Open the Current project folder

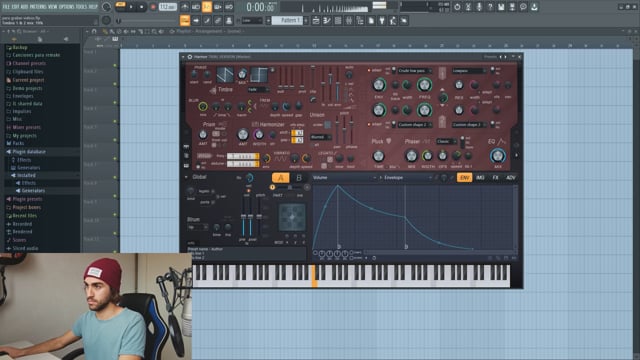[x=28, y=80]
